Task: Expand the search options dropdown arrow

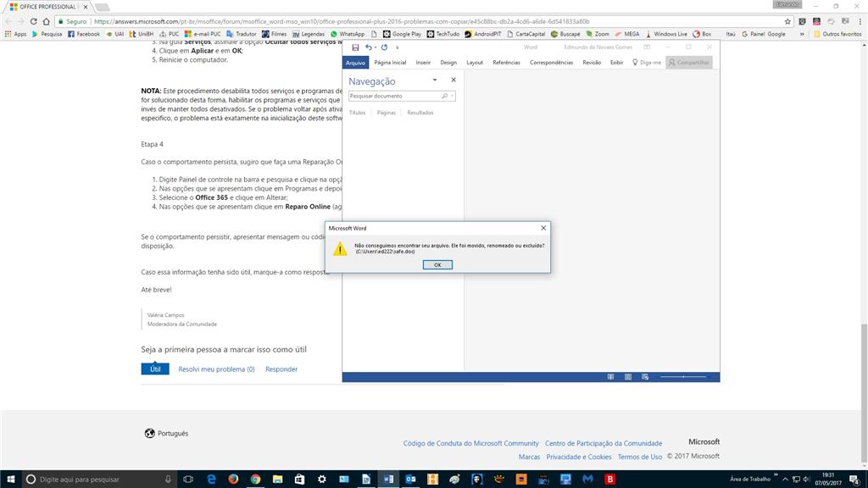Action: (453, 96)
